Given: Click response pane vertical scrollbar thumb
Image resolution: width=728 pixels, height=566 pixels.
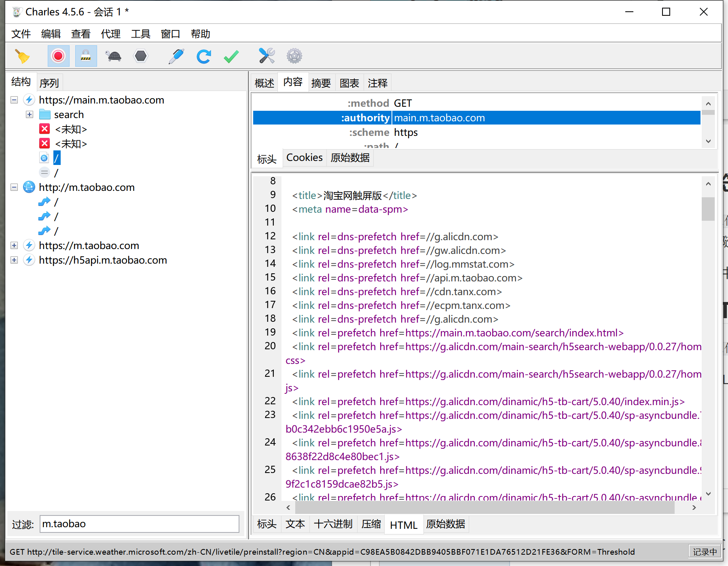Looking at the screenshot, I should tap(708, 209).
